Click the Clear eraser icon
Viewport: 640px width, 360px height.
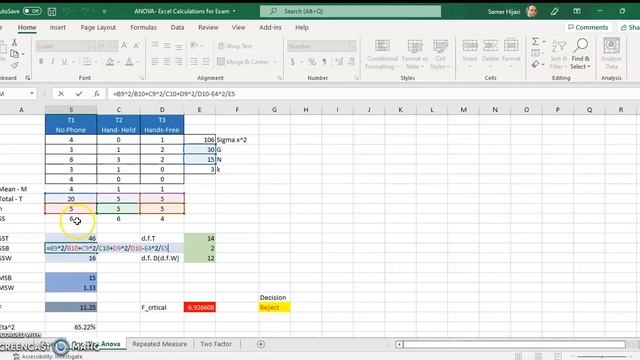[x=535, y=64]
